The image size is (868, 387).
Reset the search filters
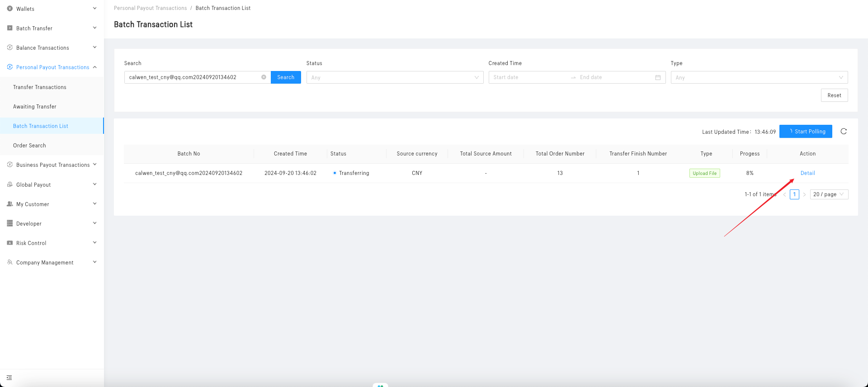coord(834,95)
